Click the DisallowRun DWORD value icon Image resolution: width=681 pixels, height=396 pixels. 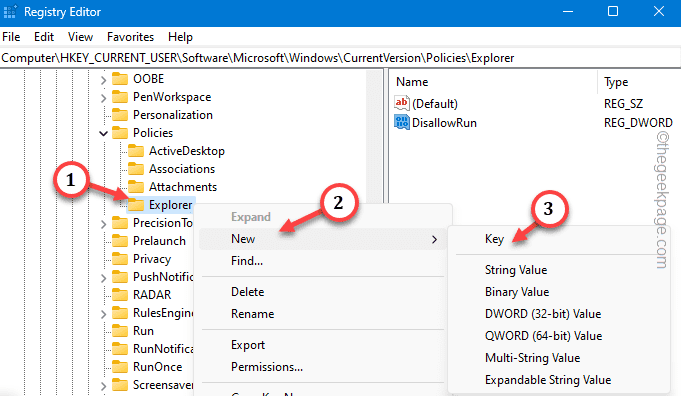402,122
